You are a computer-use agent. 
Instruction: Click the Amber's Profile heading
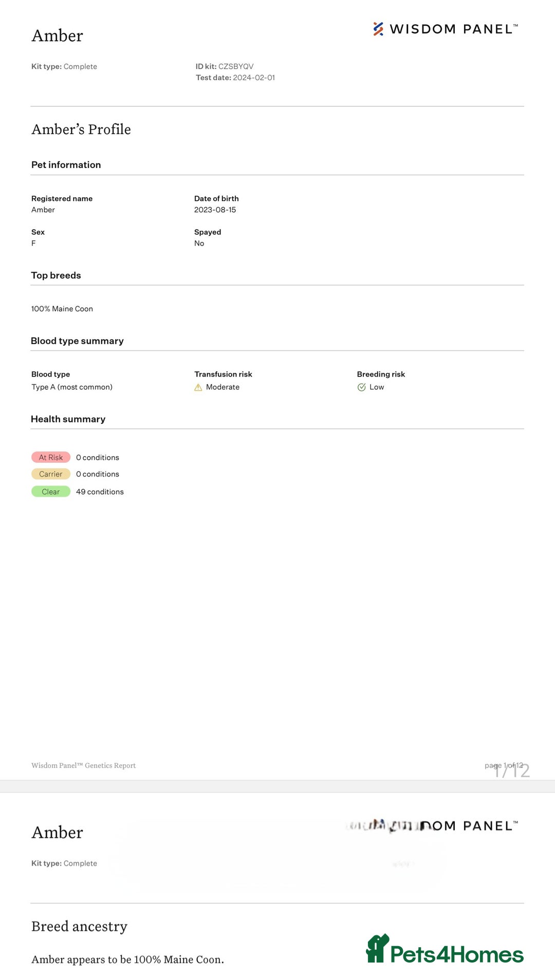(x=81, y=129)
